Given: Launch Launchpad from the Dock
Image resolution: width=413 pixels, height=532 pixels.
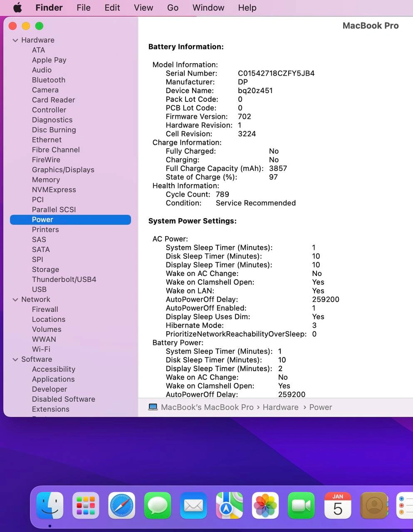Looking at the screenshot, I should point(86,505).
